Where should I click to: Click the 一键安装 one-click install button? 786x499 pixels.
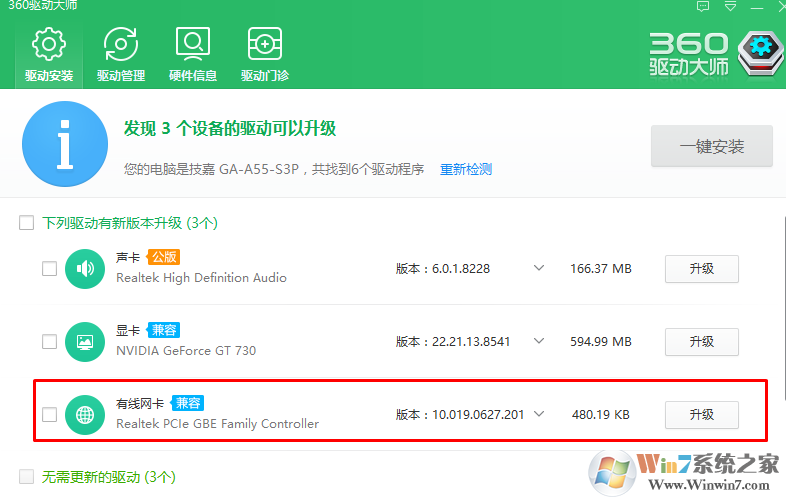pos(712,147)
